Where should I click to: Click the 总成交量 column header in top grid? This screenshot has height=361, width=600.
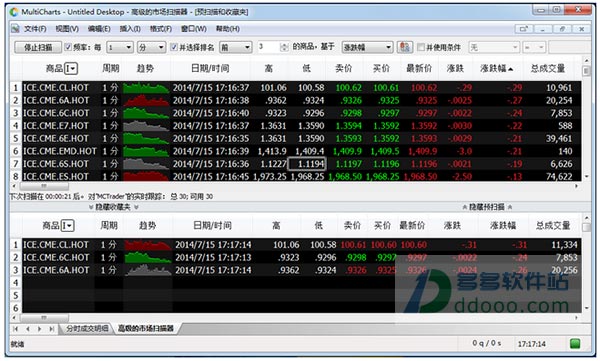click(x=548, y=69)
